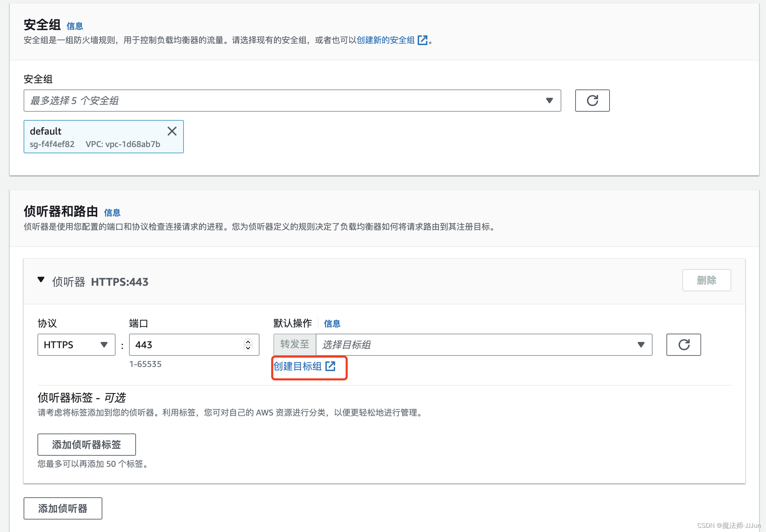Click the 您最多可以再添加 50 个标签 text

(93, 464)
